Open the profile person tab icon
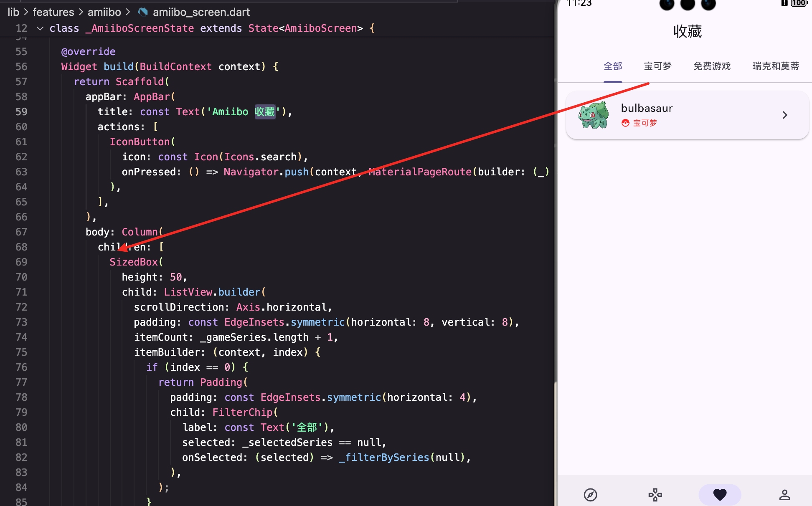 tap(784, 495)
